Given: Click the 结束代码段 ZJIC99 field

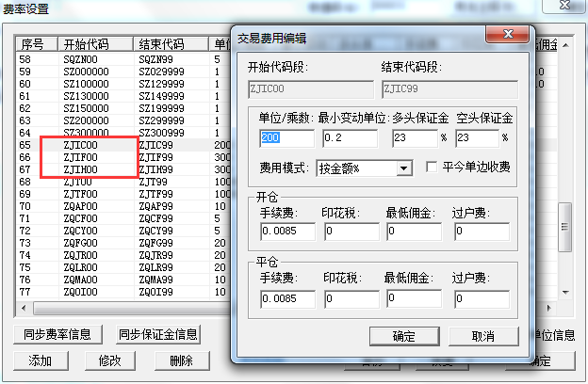Looking at the screenshot, I should click(450, 89).
